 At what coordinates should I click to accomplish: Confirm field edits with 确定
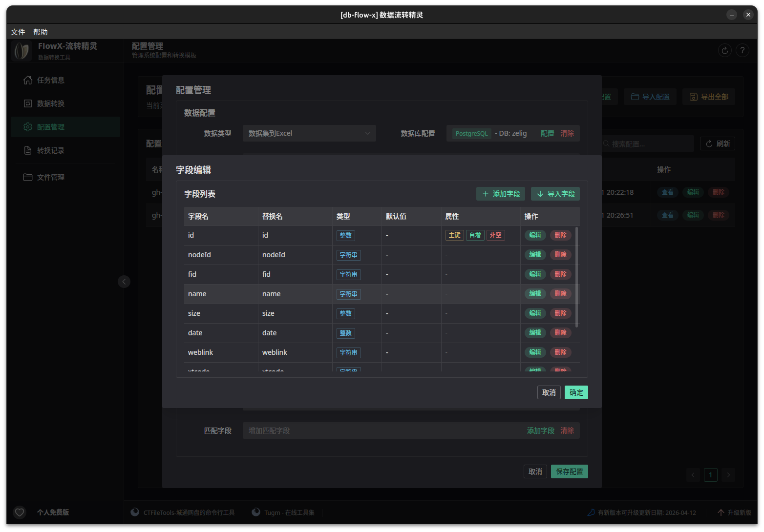[x=576, y=392]
